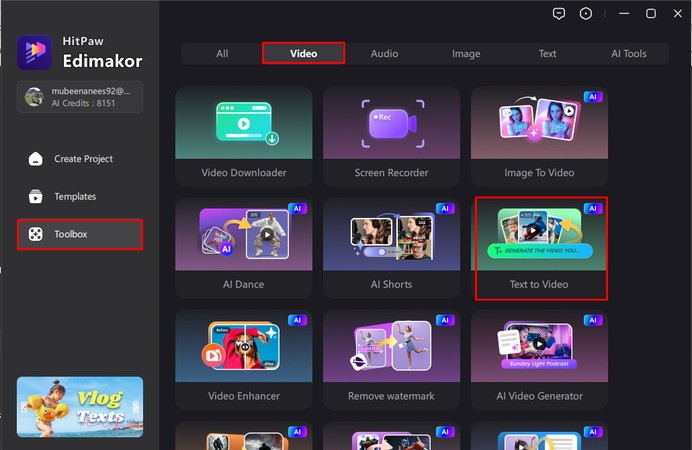Image resolution: width=692 pixels, height=450 pixels.
Task: Open the Remove watermark tool
Action: point(391,349)
